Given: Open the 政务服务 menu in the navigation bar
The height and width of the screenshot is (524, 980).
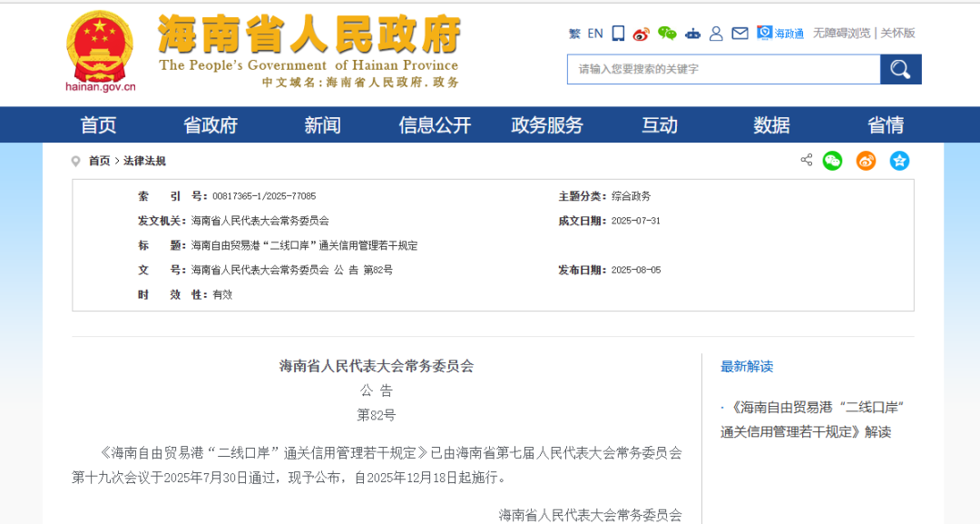Looking at the screenshot, I should tap(545, 124).
